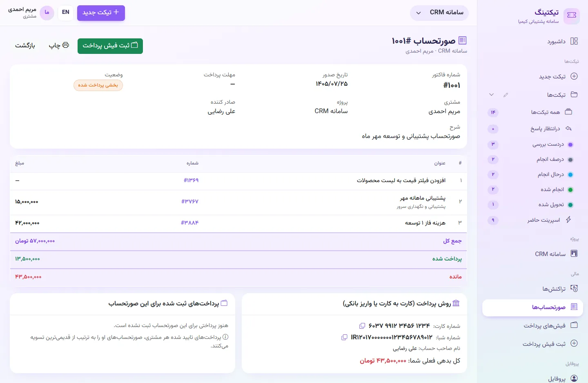Click the plus icon for ثبت فیش پرداخت sidebar

(574, 344)
